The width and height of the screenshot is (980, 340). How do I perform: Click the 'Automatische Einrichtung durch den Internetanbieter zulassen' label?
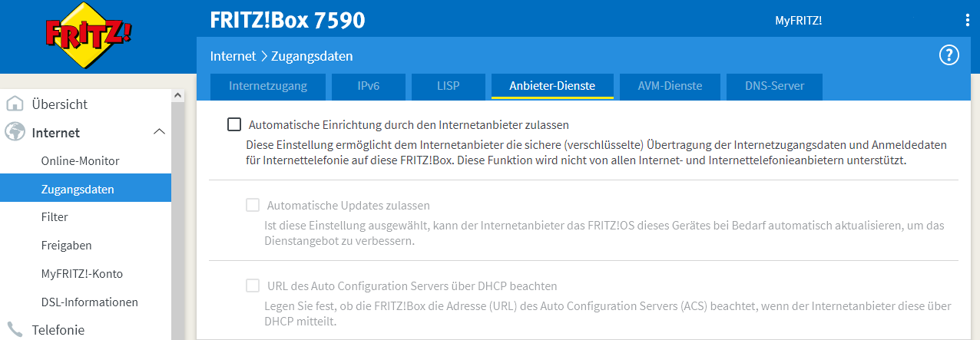(x=409, y=124)
